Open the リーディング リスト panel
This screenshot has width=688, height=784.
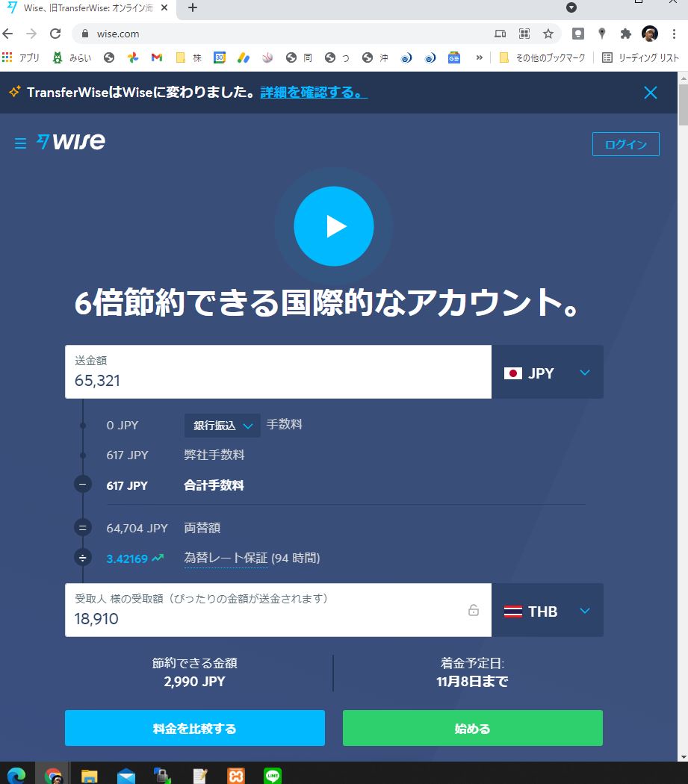tap(640, 57)
